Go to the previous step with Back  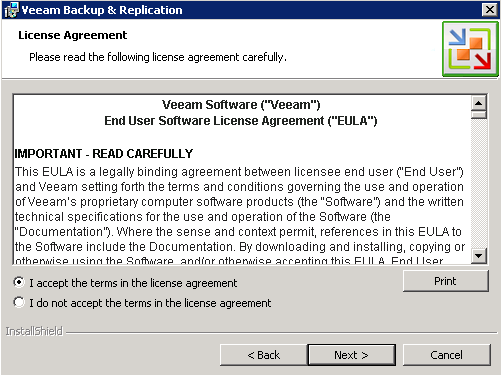[263, 355]
